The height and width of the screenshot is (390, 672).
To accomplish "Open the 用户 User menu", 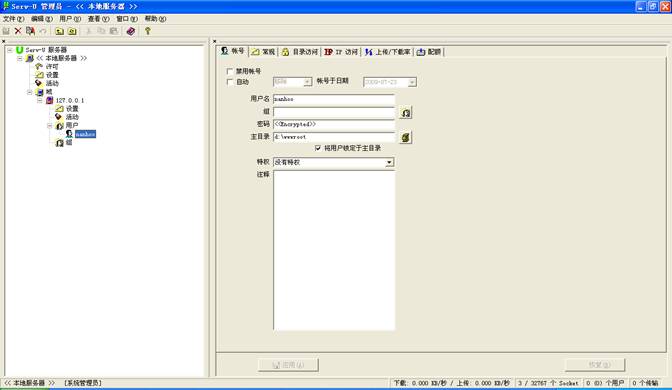I will click(70, 19).
